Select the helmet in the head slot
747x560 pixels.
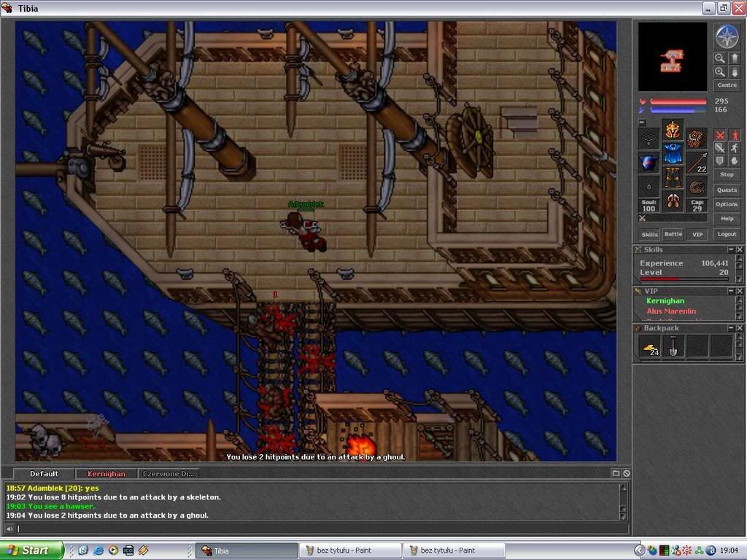point(673,130)
